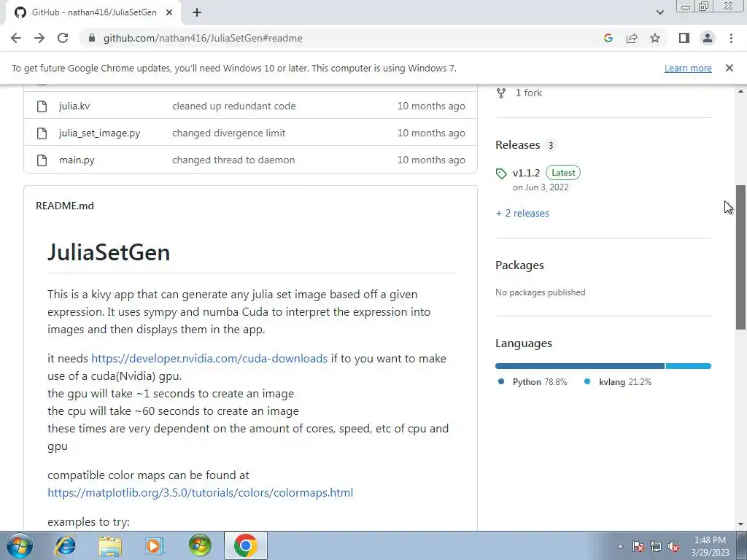Viewport: 747px width, 560px height.
Task: Launch Internet Explorer from taskbar
Action: coord(65,545)
